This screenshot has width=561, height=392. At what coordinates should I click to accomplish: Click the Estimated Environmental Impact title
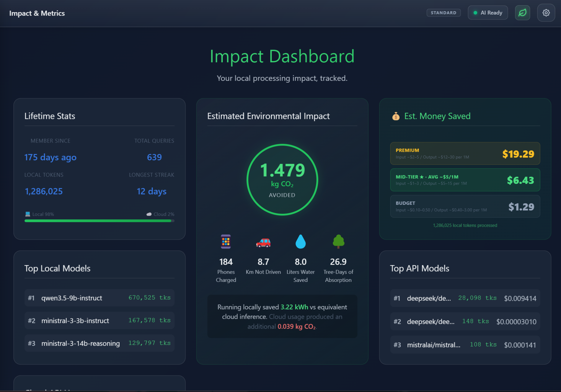(268, 116)
